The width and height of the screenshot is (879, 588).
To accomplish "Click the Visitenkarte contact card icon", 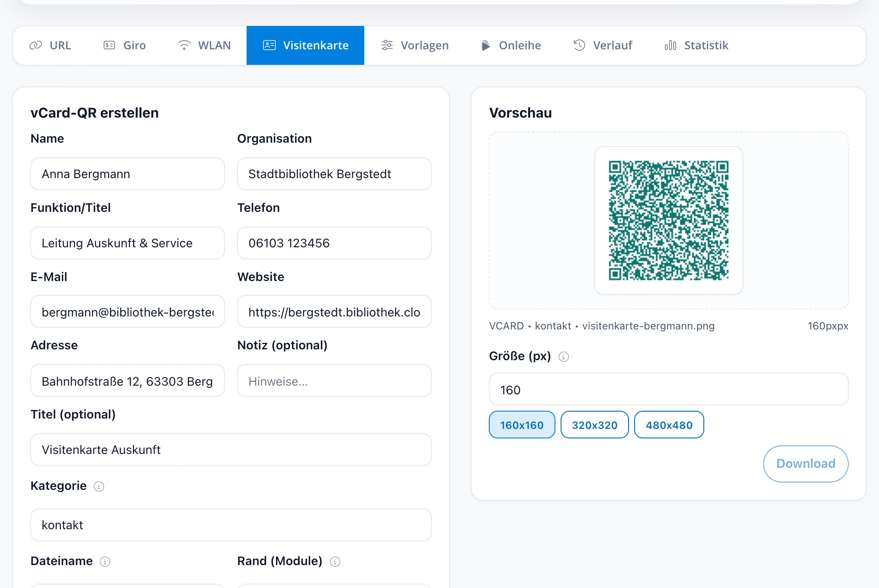I will click(x=269, y=45).
